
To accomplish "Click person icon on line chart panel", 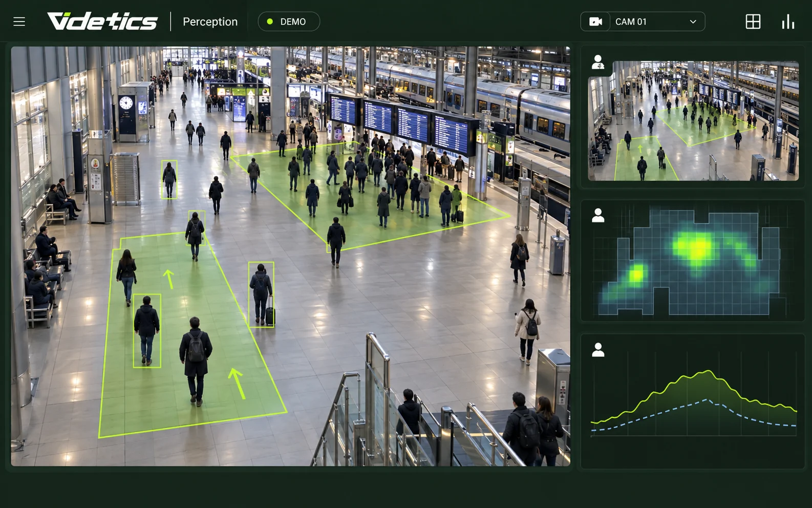I will (598, 350).
